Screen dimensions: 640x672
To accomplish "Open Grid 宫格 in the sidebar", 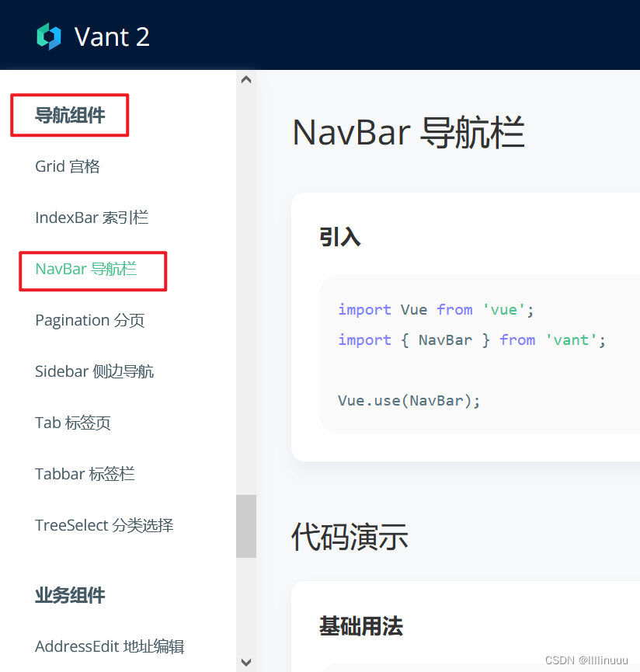I will [x=68, y=166].
